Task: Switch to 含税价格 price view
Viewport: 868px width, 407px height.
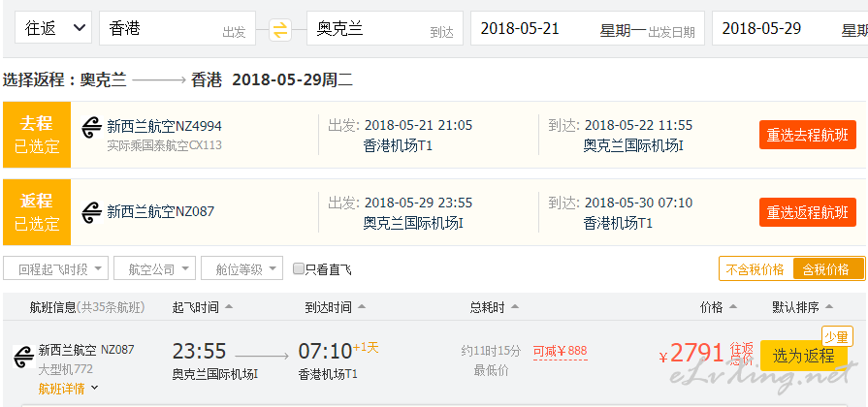Action: (x=828, y=269)
